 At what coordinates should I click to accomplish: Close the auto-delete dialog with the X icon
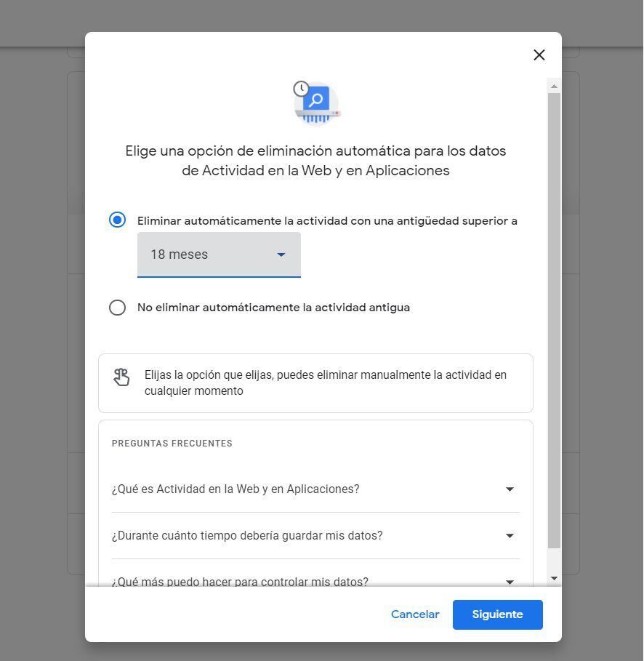point(539,55)
